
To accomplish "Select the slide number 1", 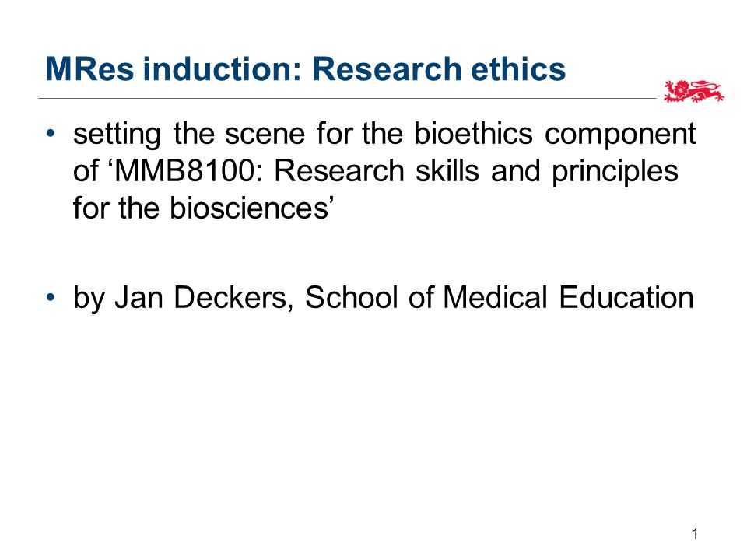I will (x=695, y=534).
